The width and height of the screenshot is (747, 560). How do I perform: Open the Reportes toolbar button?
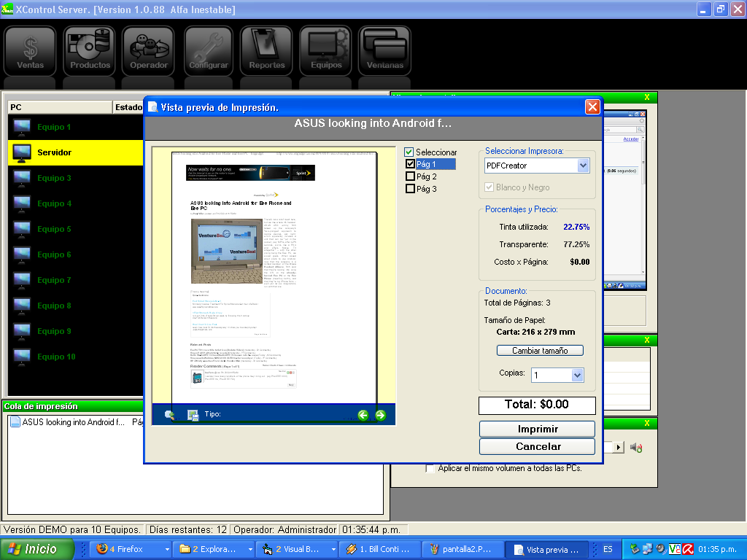[x=266, y=51]
